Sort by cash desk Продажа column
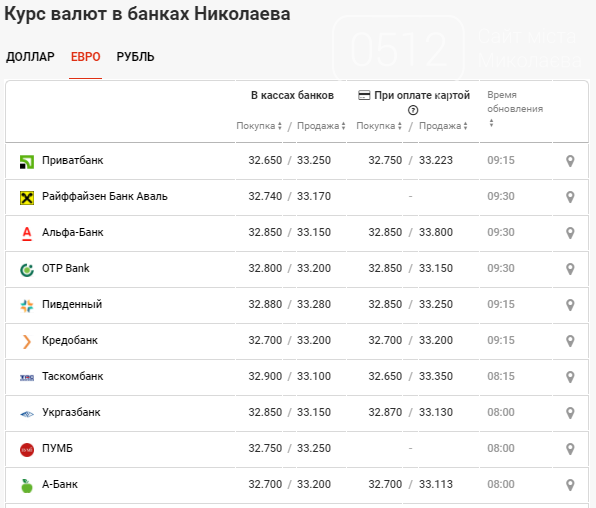This screenshot has height=508, width=596. (321, 126)
